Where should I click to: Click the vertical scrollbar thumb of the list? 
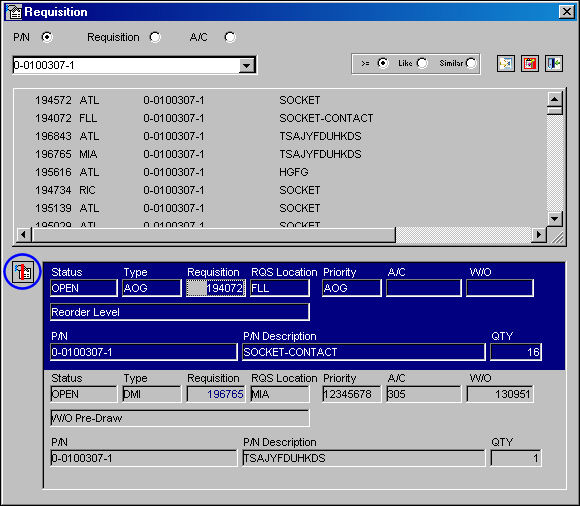(554, 111)
